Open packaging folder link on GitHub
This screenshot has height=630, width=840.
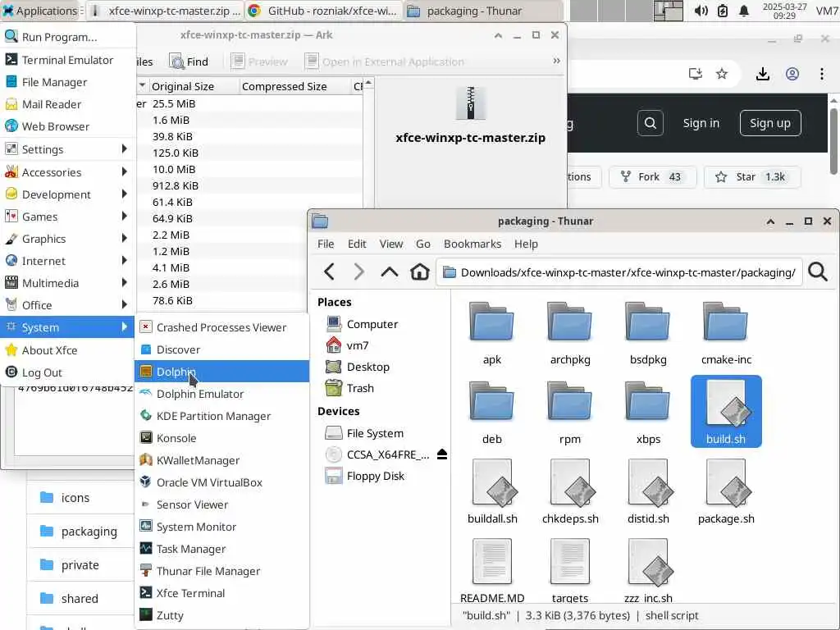pos(89,531)
